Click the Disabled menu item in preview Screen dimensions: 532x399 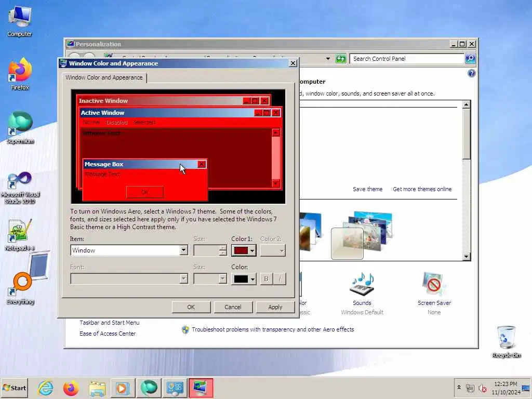pyautogui.click(x=117, y=122)
